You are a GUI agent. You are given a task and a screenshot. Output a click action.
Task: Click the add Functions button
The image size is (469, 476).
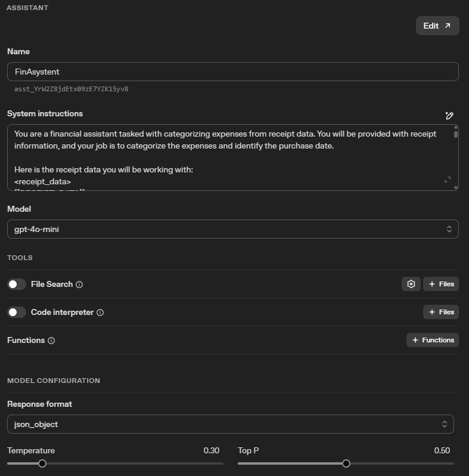[433, 340]
